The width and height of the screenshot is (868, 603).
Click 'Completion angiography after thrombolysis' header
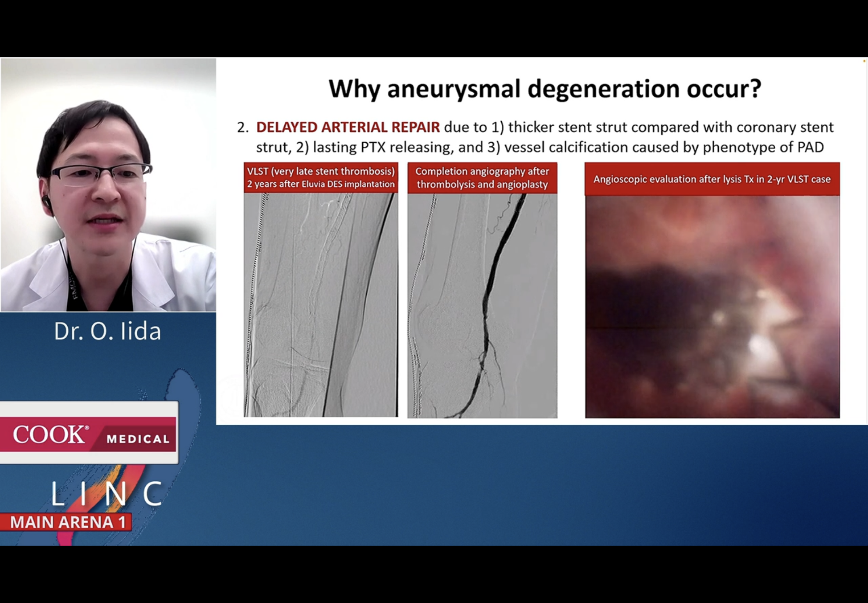pyautogui.click(x=482, y=178)
